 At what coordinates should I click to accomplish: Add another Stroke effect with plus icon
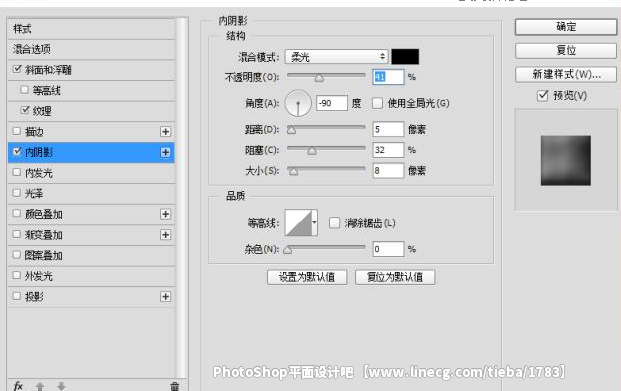coord(166,132)
